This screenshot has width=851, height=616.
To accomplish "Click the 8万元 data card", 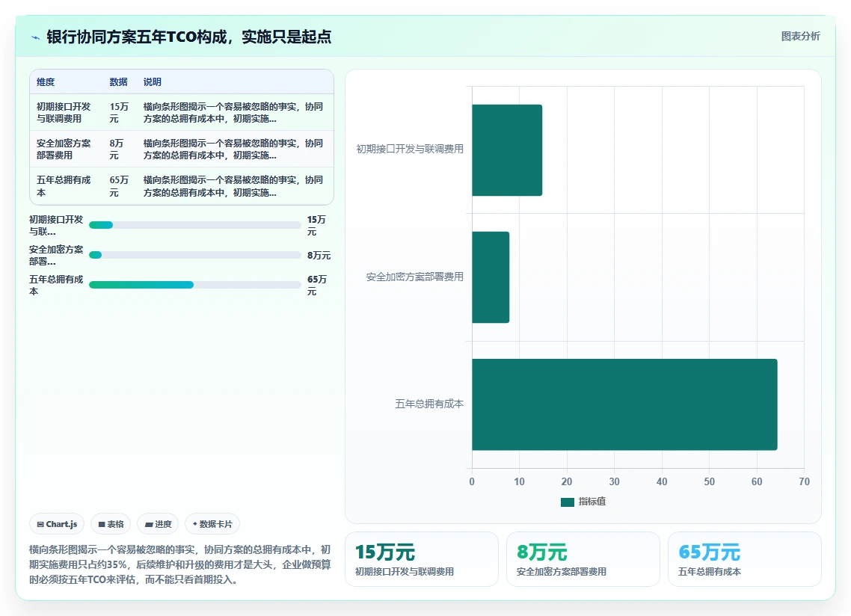I will [583, 559].
